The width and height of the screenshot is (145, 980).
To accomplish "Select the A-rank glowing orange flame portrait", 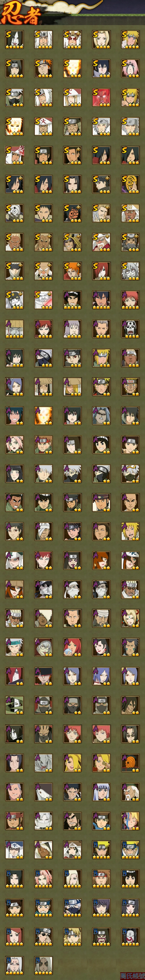I will tap(43, 415).
